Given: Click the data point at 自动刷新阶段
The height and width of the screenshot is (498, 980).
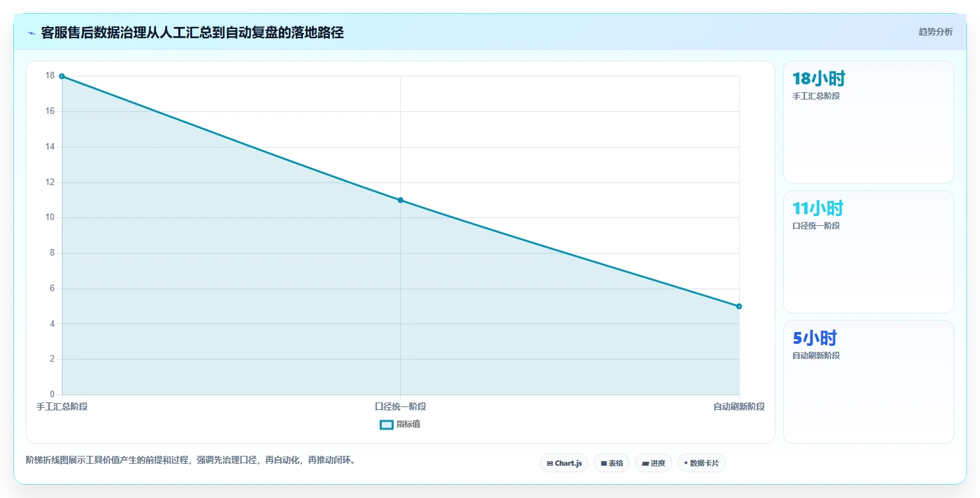Looking at the screenshot, I should [x=739, y=306].
